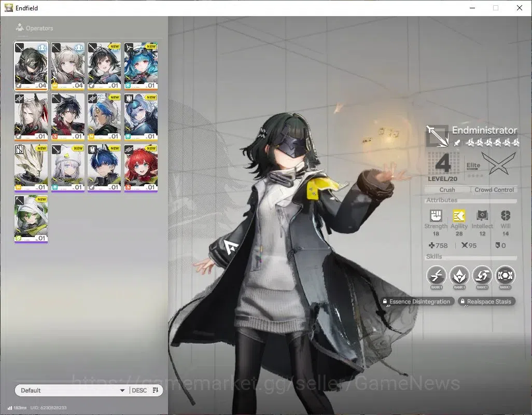532x415 pixels.
Task: Select the dark-haired red-scarf operator card
Action: [68, 117]
